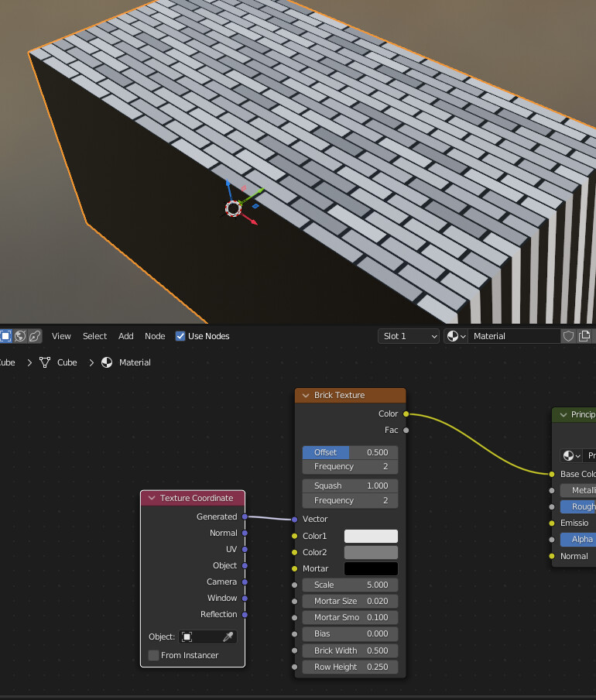
Task: Open the Color2 gray swatch
Action: 371,553
